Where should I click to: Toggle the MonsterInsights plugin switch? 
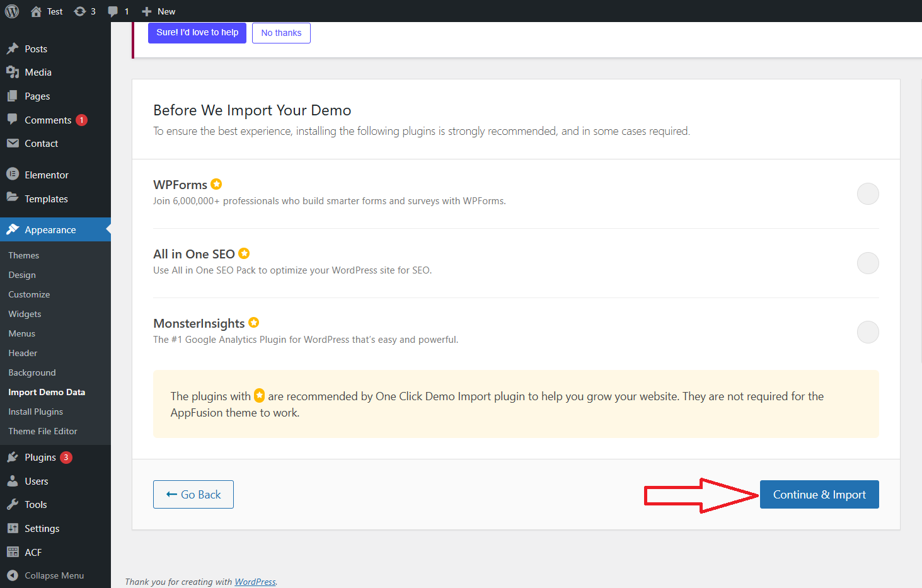867,332
